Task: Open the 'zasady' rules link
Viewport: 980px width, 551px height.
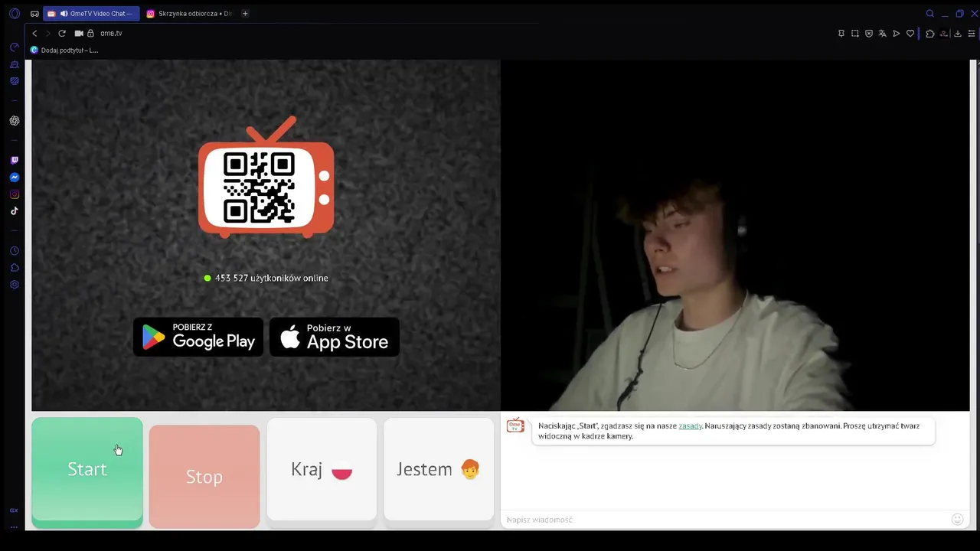Action: pyautogui.click(x=690, y=426)
